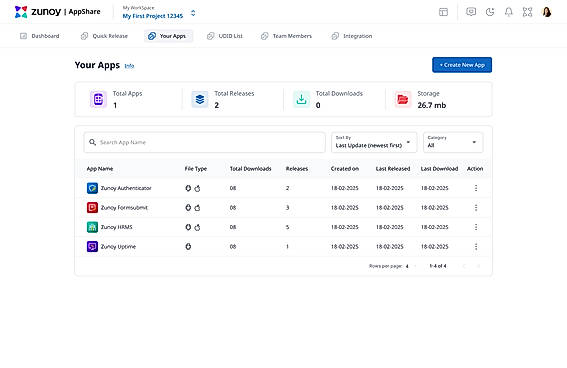Open action menu for Zunoy Formsubmit
Image resolution: width=567 pixels, height=368 pixels.
click(x=476, y=207)
